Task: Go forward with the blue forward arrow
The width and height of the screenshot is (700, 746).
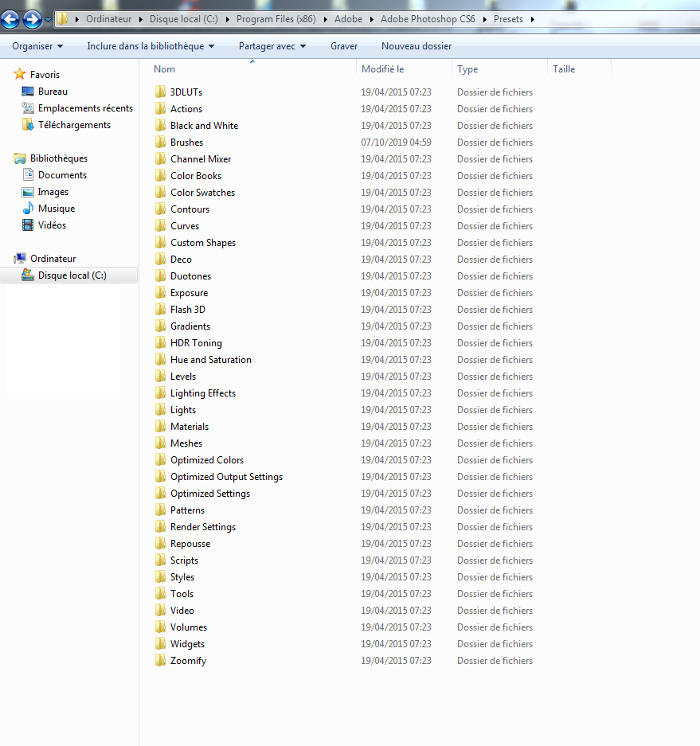Action: coord(33,20)
